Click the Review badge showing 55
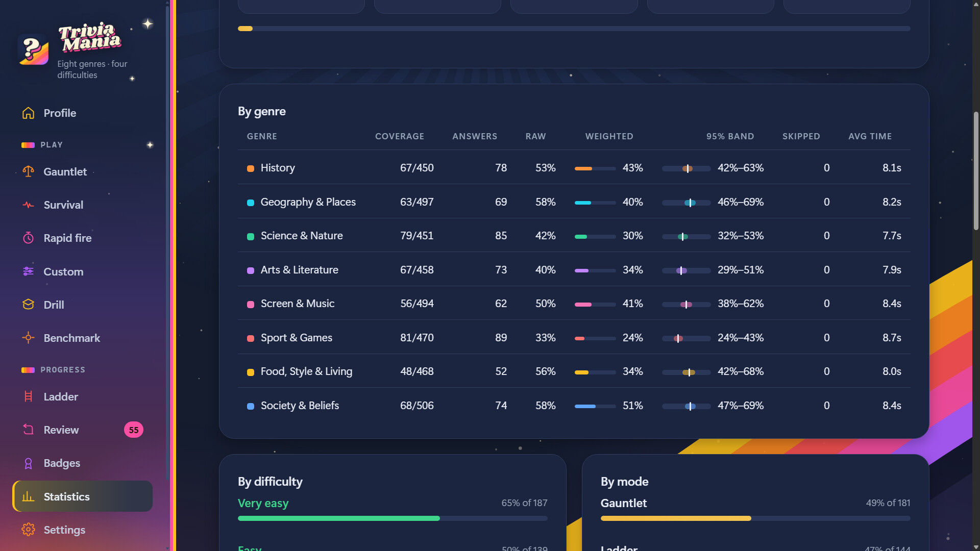 134,430
